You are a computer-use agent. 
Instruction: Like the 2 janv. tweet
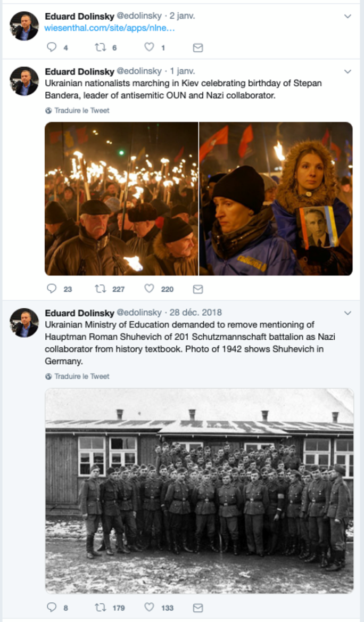pyautogui.click(x=150, y=47)
